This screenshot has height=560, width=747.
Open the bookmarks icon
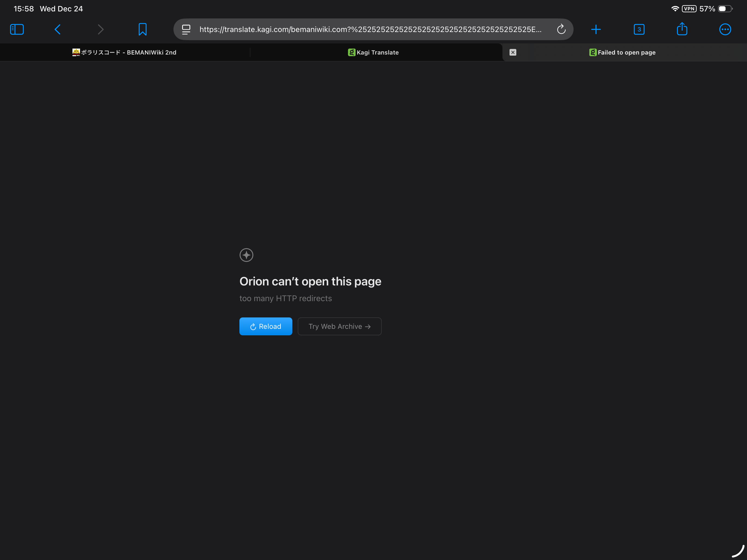pyautogui.click(x=143, y=29)
